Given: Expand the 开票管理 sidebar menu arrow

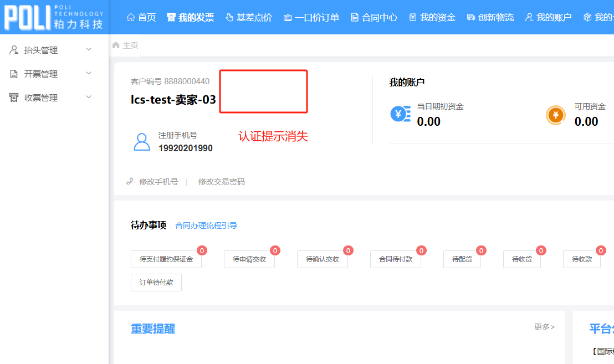Looking at the screenshot, I should click(89, 74).
